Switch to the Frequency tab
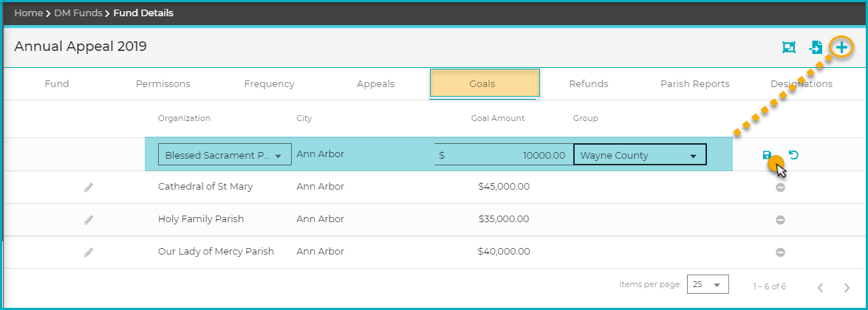 point(270,84)
